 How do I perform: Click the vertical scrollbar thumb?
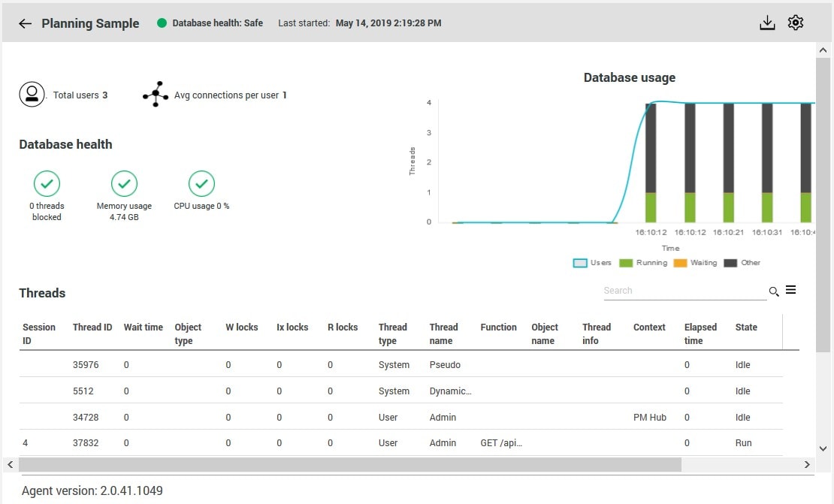click(823, 205)
